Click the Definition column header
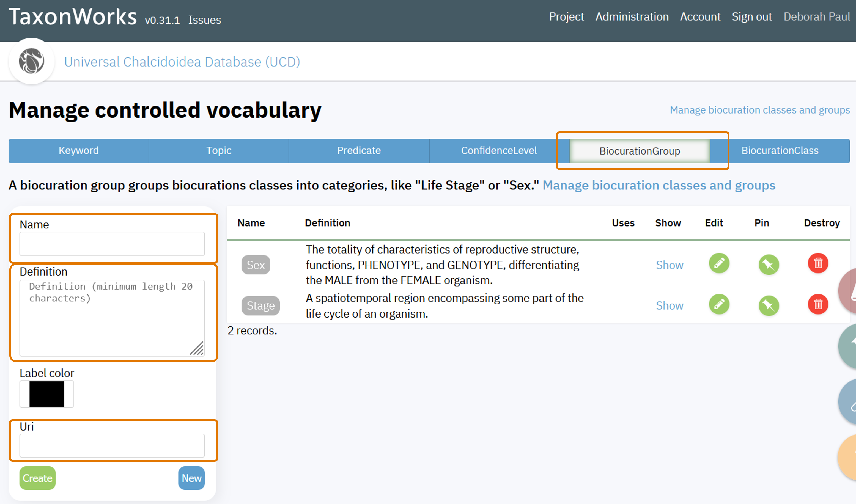 (x=327, y=223)
